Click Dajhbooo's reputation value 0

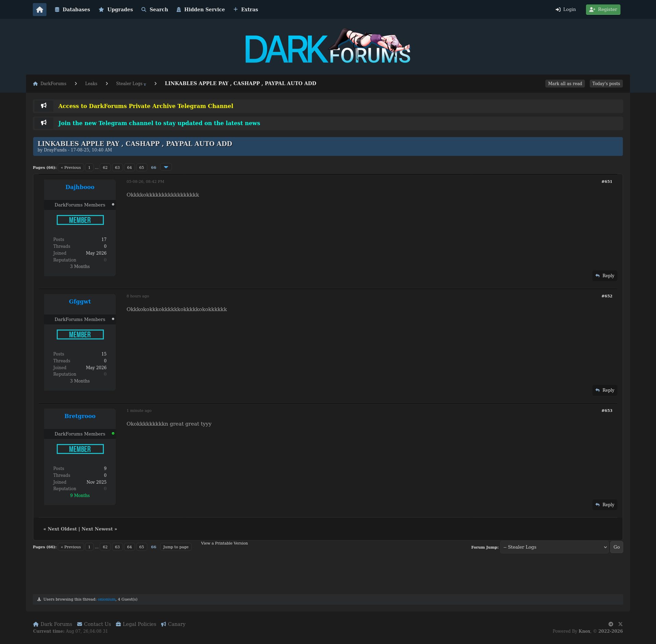105,260
